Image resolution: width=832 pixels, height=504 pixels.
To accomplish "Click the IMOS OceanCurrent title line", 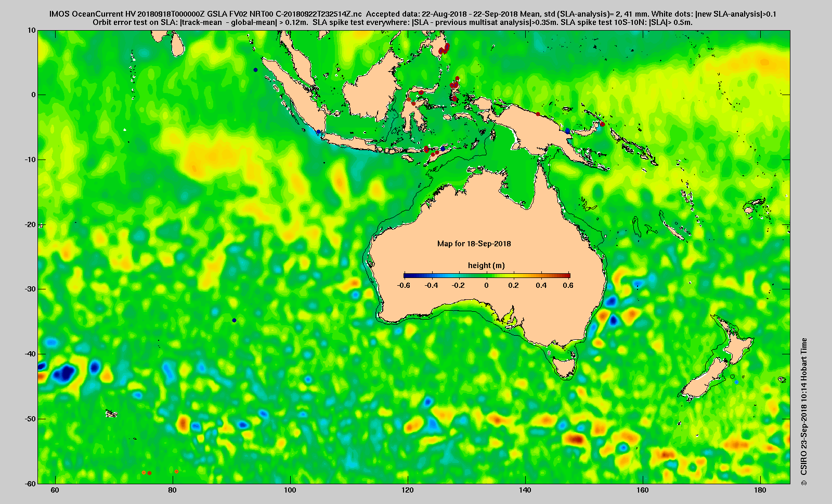I will pos(412,14).
